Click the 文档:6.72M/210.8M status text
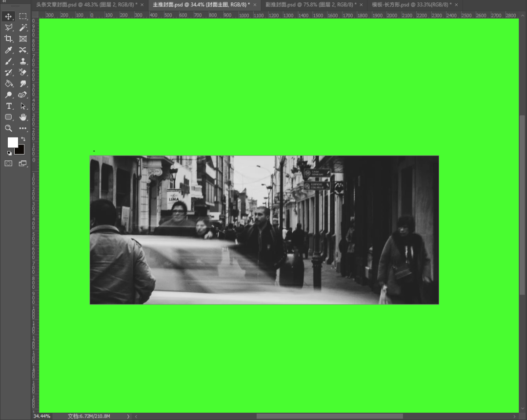The height and width of the screenshot is (420, 527). tap(89, 416)
